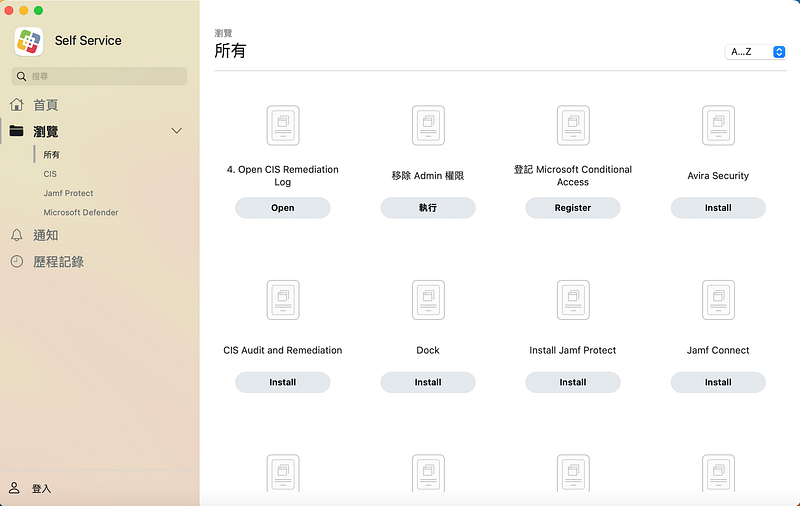Click the 登記 Microsoft Conditional Access icon

(573, 125)
